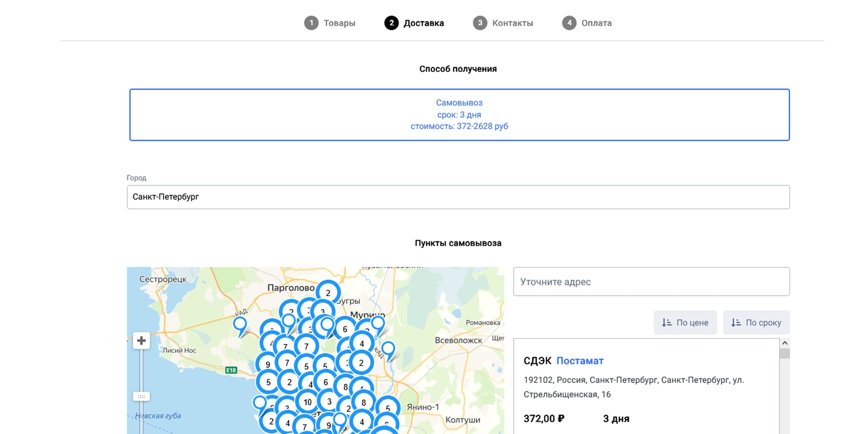The height and width of the screenshot is (434, 868).
Task: Jump to the Оплата step
Action: click(587, 23)
